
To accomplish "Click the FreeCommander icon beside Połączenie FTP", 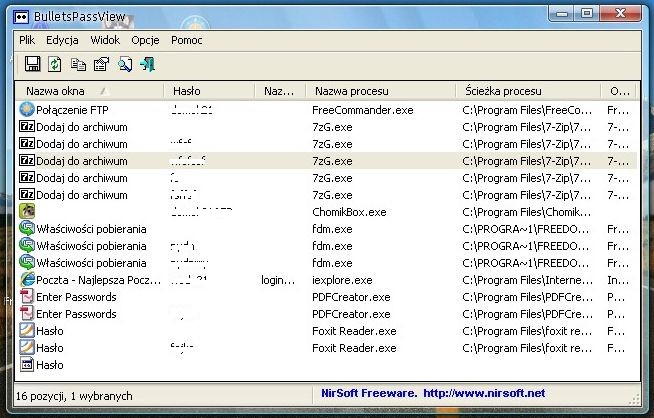I will pos(27,110).
